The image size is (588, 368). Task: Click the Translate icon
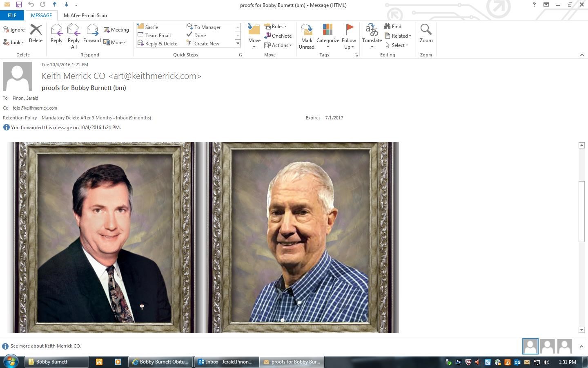(x=372, y=34)
